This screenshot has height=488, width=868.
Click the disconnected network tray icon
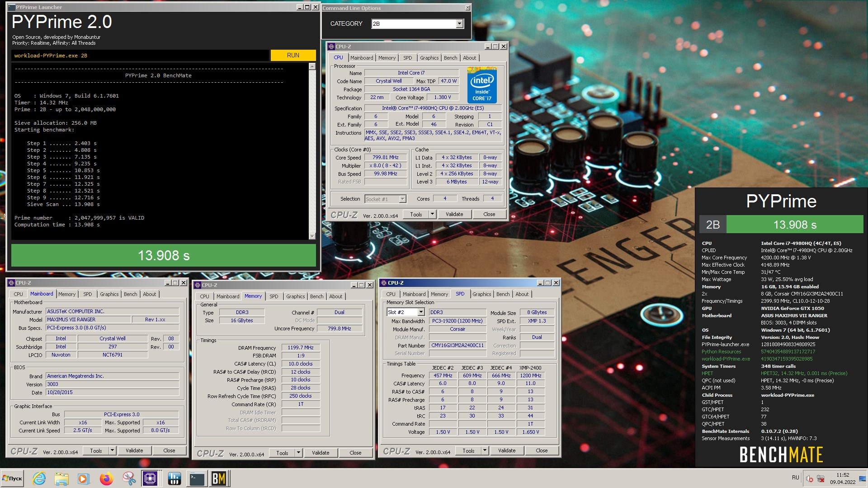click(x=821, y=479)
